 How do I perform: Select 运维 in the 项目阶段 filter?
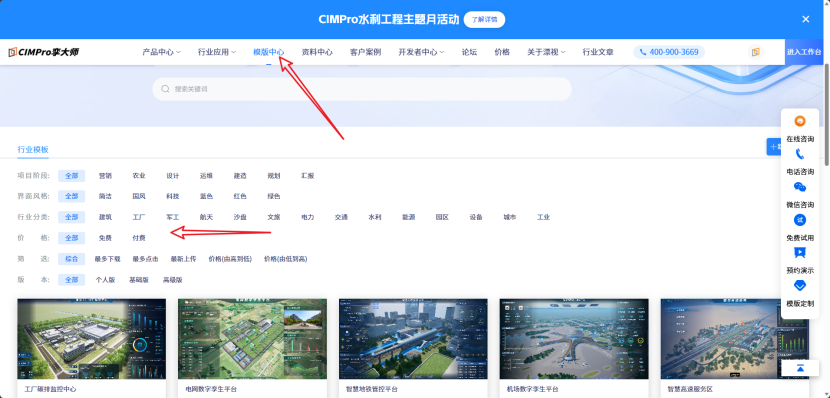tap(206, 176)
